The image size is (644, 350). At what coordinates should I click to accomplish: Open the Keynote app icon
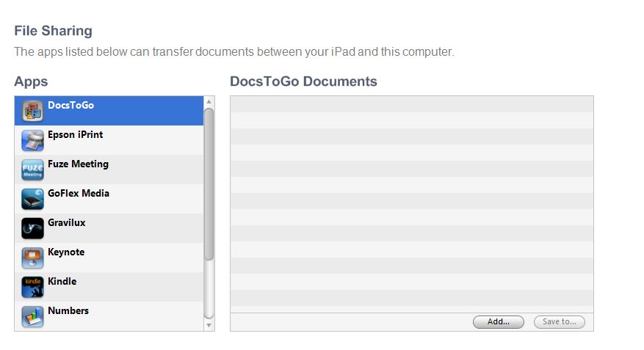(32, 258)
